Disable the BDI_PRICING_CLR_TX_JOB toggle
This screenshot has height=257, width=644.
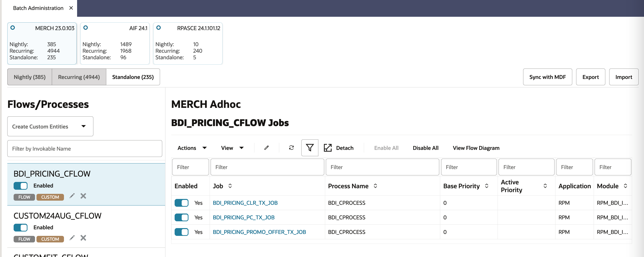click(181, 203)
